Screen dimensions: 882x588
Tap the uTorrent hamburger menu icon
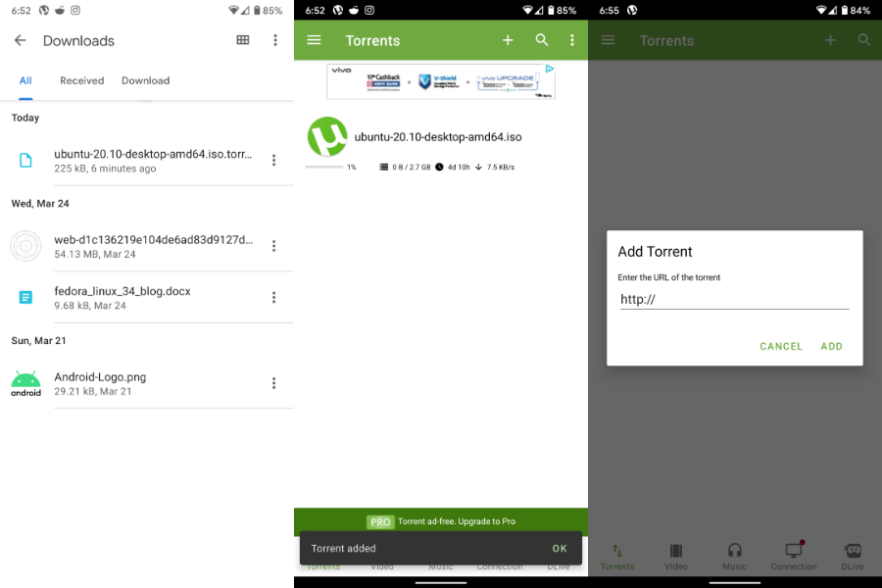[314, 40]
